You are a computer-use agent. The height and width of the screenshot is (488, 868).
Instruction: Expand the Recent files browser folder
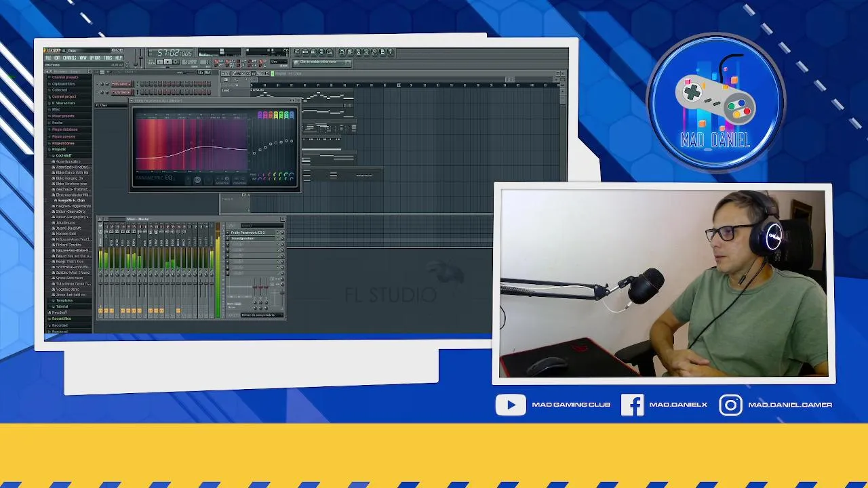[61, 319]
